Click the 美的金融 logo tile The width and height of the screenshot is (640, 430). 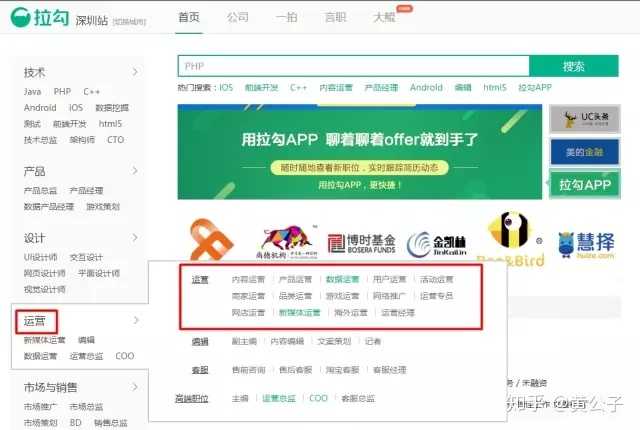pos(584,152)
